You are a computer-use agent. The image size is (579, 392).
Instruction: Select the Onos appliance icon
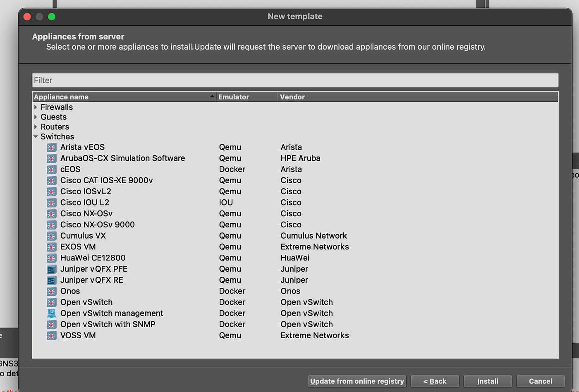pyautogui.click(x=51, y=292)
